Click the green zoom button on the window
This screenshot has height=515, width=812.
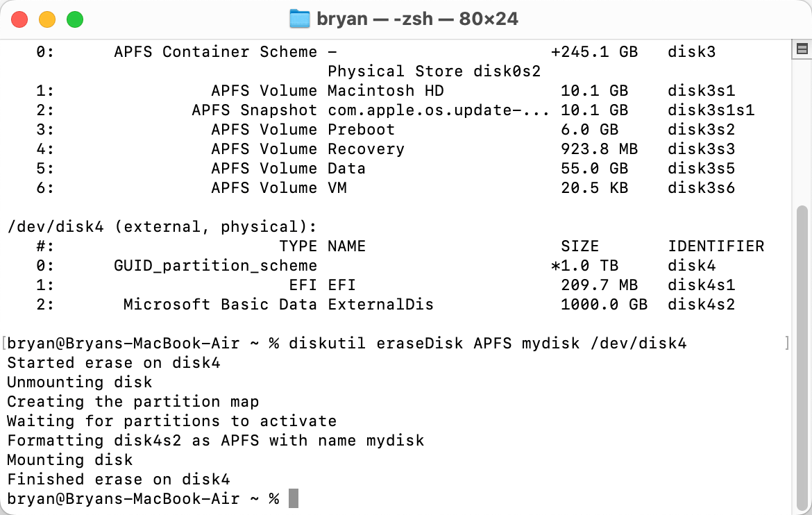pos(75,19)
